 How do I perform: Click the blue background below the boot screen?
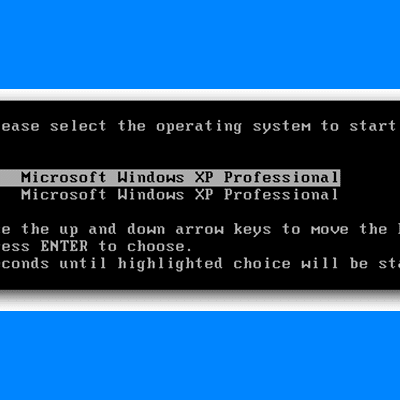click(x=200, y=355)
